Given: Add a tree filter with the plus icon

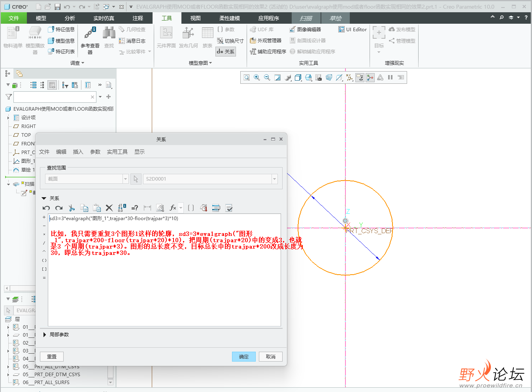Looking at the screenshot, I should pyautogui.click(x=108, y=97).
